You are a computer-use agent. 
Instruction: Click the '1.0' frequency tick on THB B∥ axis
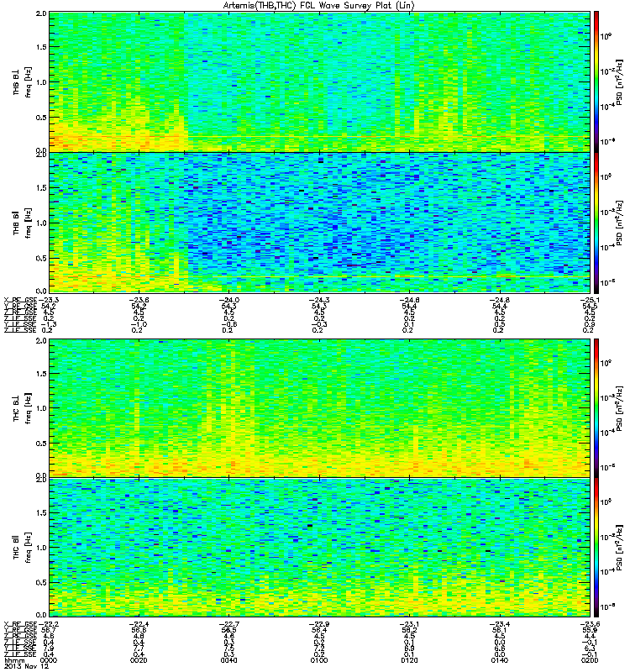pyautogui.click(x=41, y=223)
